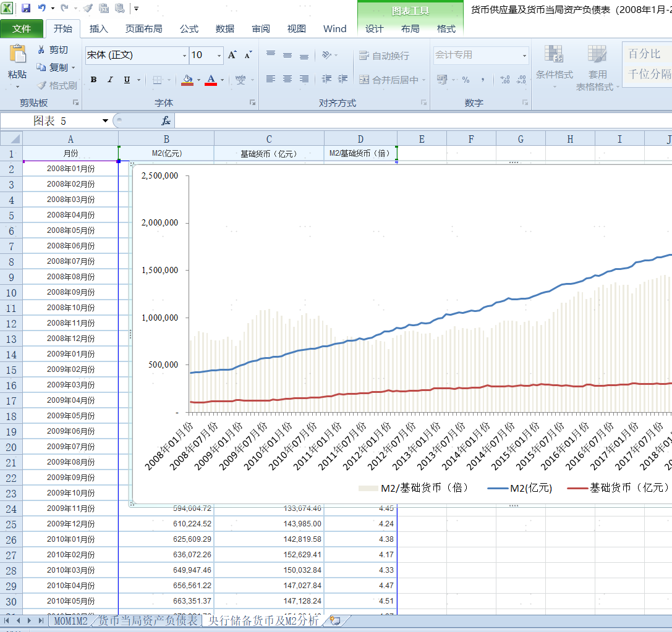Screen dimensions: 672x632
Task: Toggle Italic formatting
Action: click(110, 80)
